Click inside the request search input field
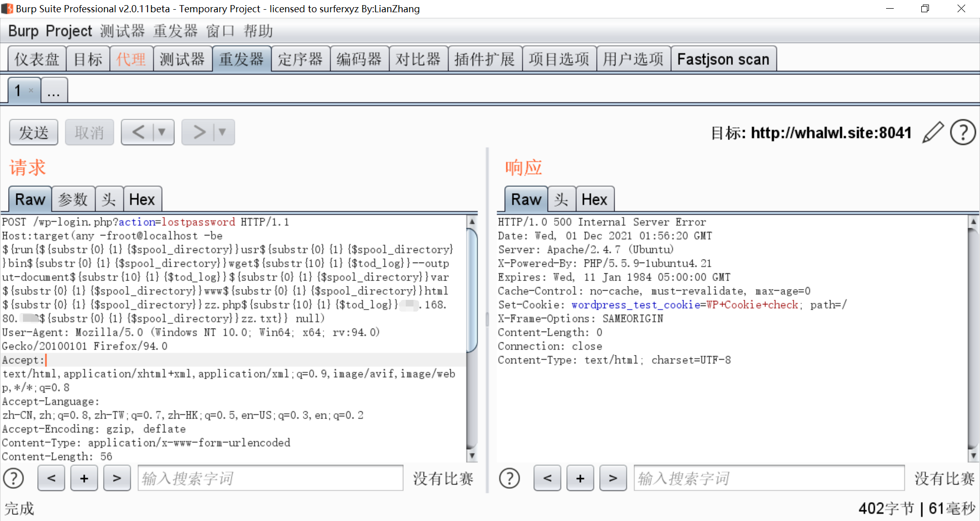This screenshot has width=980, height=521. pos(270,478)
